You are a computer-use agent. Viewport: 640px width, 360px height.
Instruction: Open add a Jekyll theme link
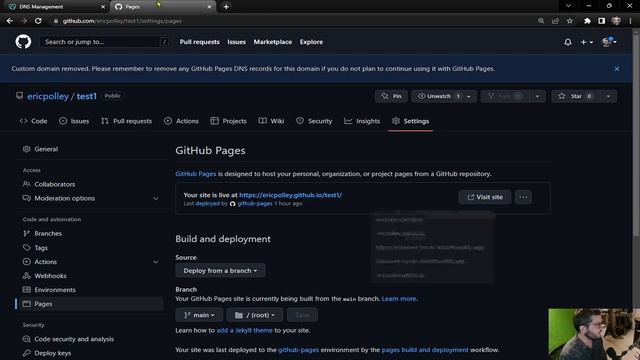coord(244,330)
